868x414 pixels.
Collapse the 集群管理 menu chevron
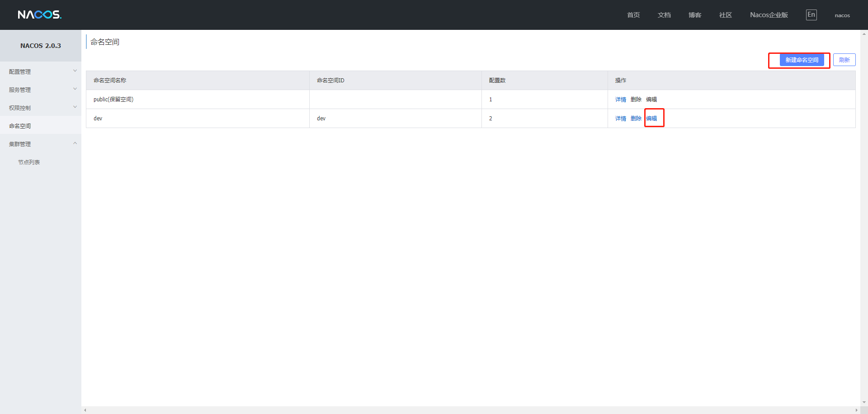click(x=75, y=143)
